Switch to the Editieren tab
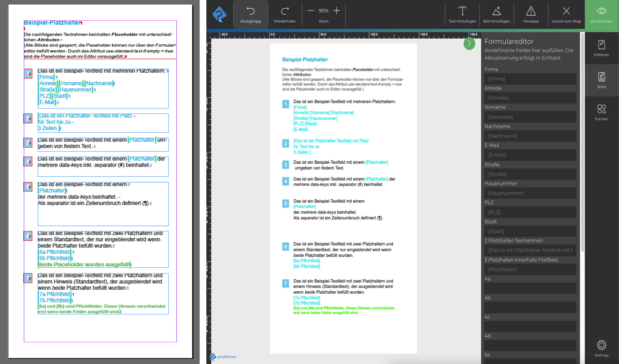The image size is (619, 364). (601, 48)
